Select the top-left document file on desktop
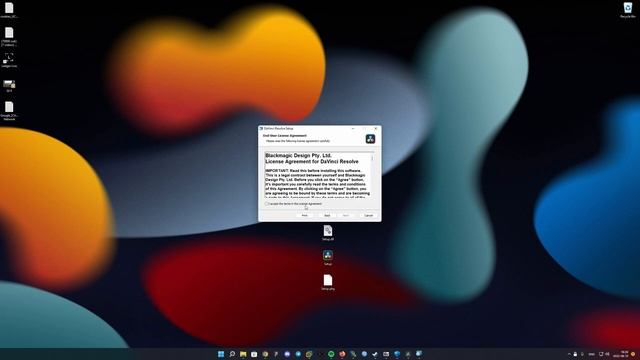Image resolution: width=640 pixels, height=360 pixels. (x=9, y=10)
